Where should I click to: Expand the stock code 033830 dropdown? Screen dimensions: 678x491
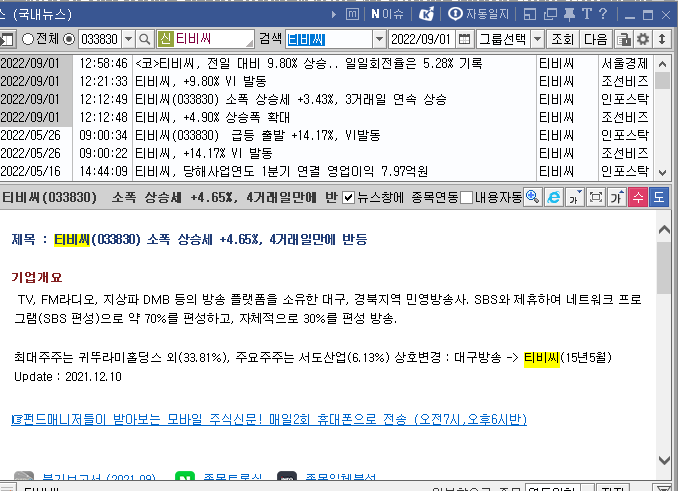(128, 39)
